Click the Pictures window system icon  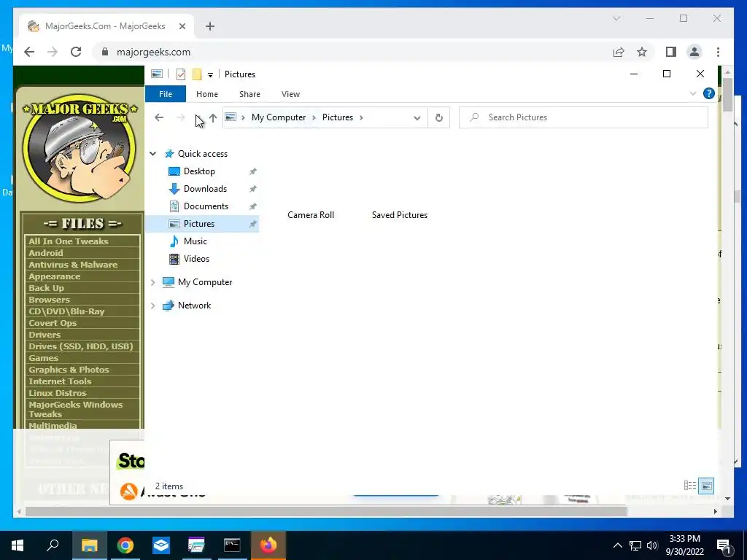156,74
